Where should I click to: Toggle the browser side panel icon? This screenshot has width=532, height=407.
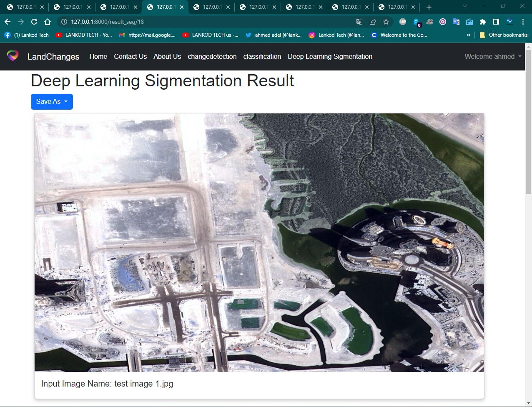(496, 22)
